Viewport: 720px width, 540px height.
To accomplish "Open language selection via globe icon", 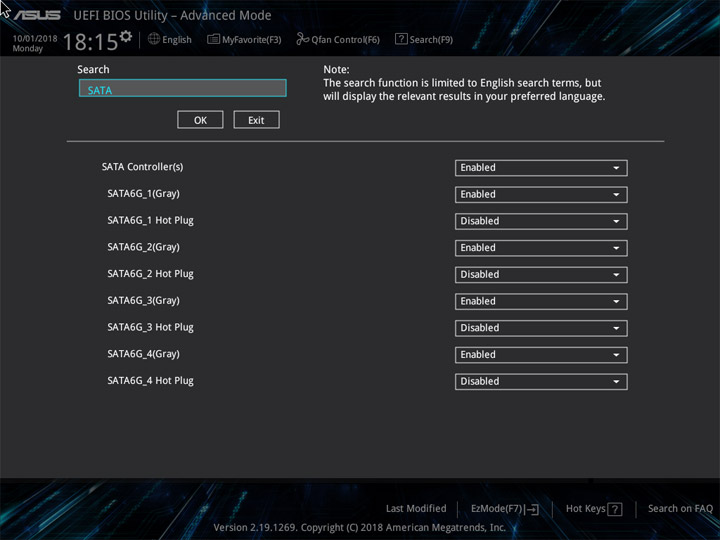I will (154, 39).
